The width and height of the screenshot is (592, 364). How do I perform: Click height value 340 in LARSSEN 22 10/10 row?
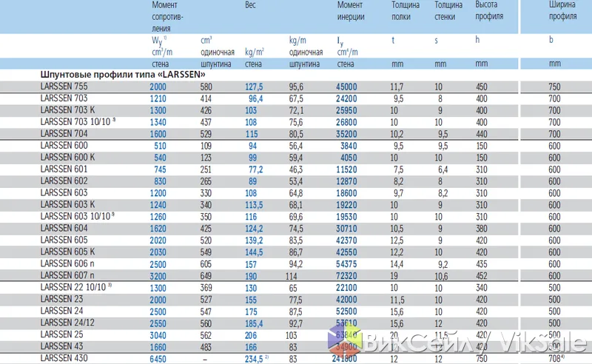tap(482, 288)
